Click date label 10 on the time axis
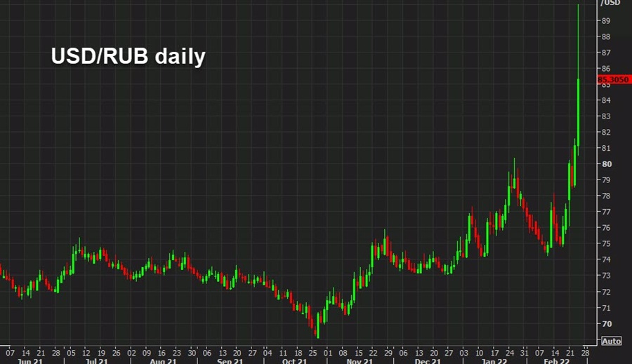Image resolution: width=632 pixels, height=364 pixels. (479, 353)
